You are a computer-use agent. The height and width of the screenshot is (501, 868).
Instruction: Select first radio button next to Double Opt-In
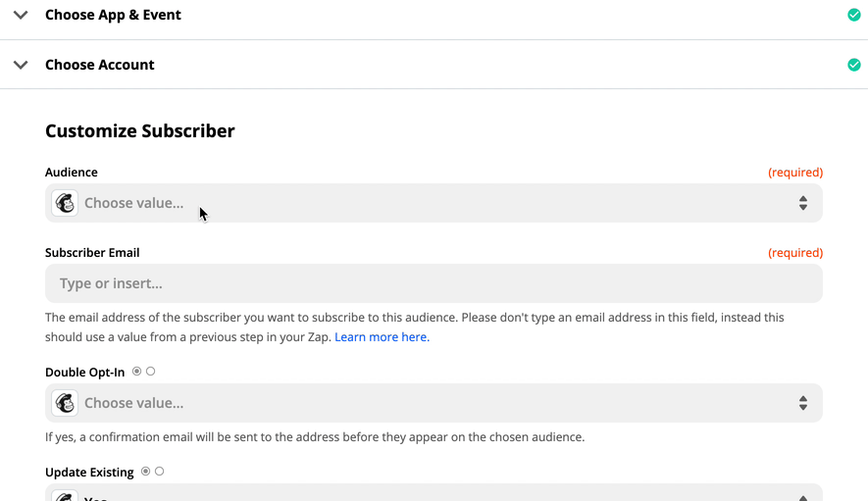coord(136,372)
